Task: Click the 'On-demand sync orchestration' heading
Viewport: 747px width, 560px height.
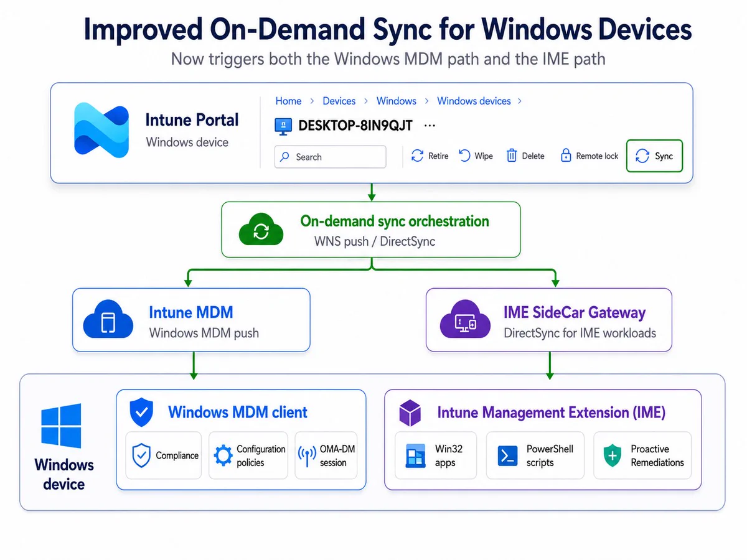Action: coord(395,222)
